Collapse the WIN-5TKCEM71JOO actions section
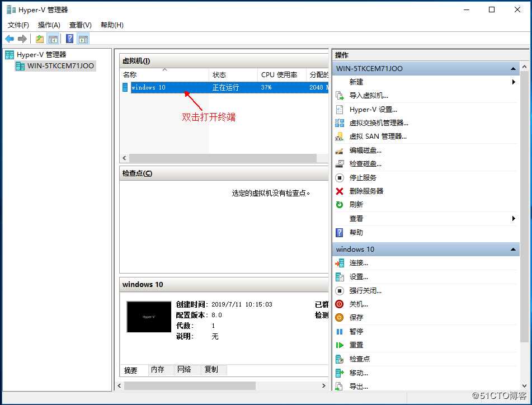This screenshot has height=405, width=532. coord(514,69)
